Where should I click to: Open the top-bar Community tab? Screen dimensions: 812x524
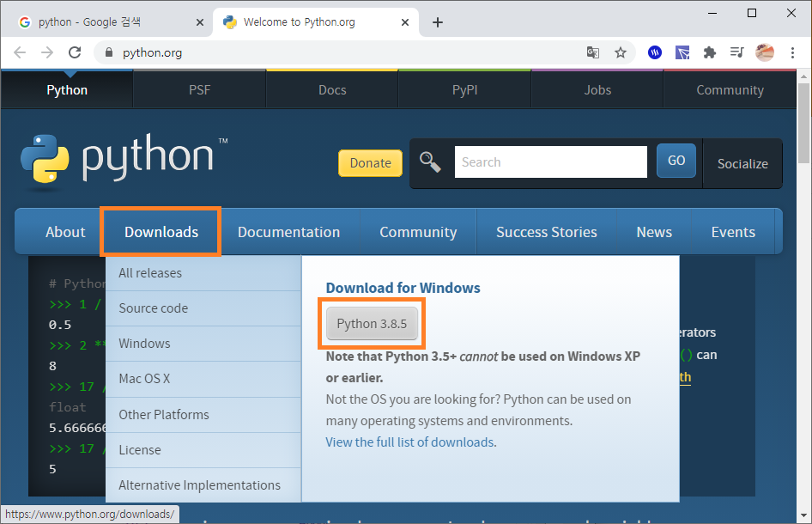tap(730, 90)
